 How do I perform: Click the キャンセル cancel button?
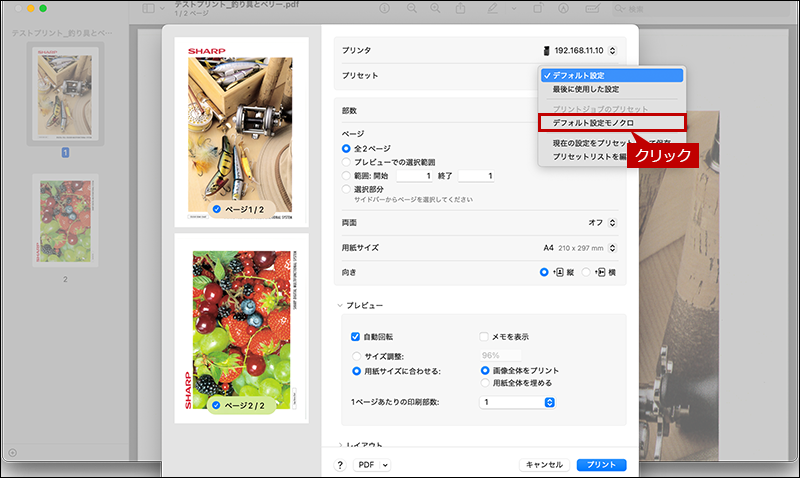pyautogui.click(x=545, y=465)
